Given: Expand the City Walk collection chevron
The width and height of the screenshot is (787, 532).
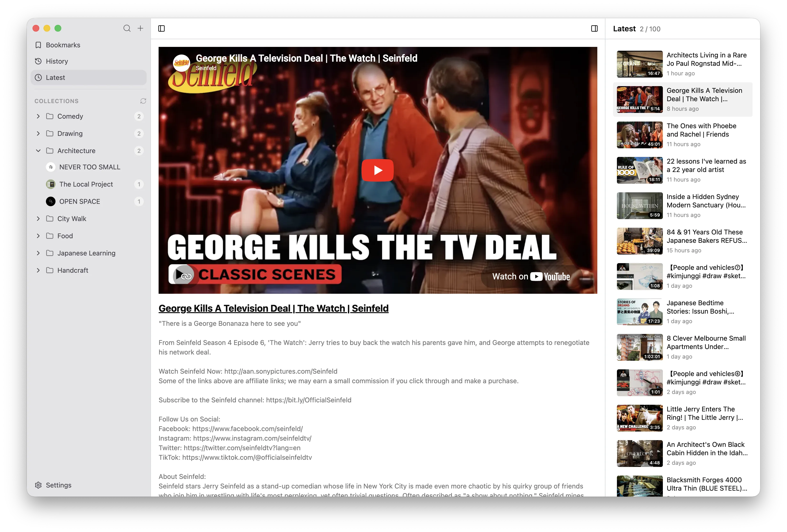Looking at the screenshot, I should [x=38, y=219].
